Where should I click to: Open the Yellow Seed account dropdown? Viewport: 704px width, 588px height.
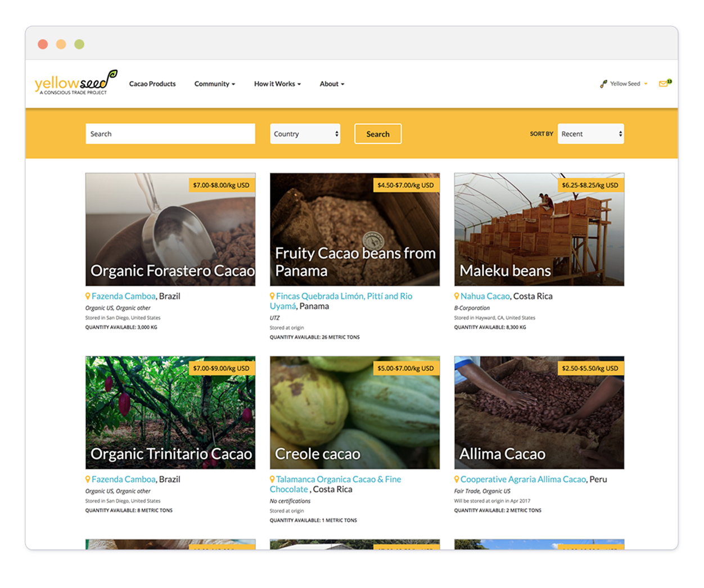(629, 84)
